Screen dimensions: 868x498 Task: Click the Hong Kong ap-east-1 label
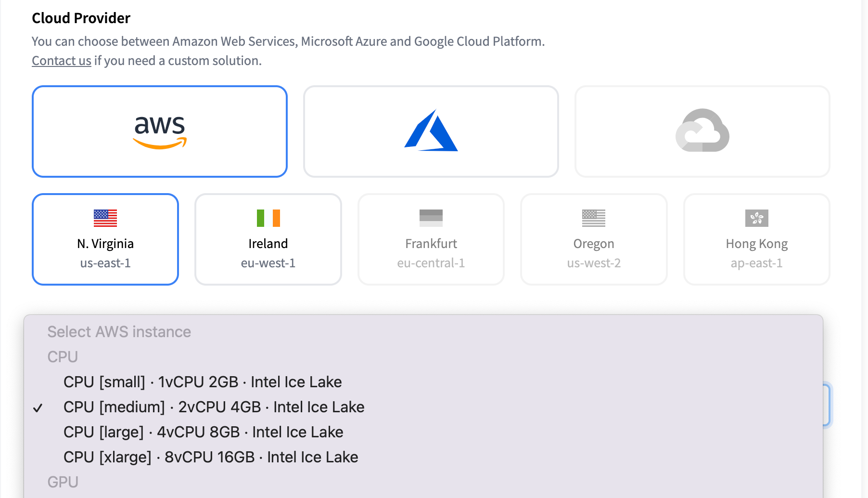756,253
